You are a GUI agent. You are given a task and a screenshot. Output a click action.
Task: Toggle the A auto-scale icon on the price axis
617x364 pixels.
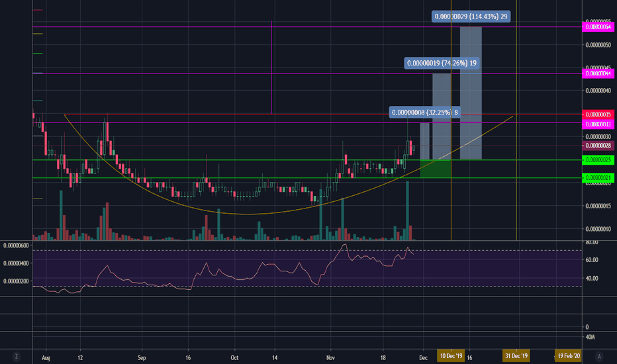pyautogui.click(x=599, y=357)
